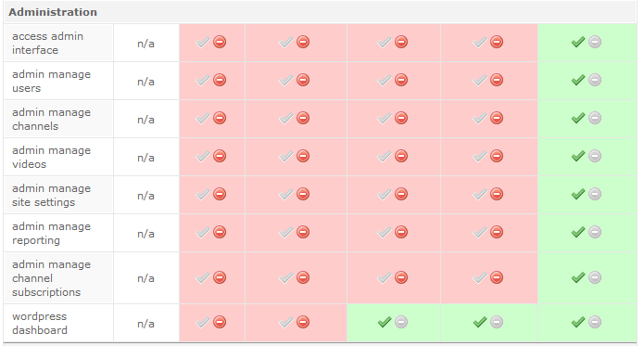Viewport: 644px width, 346px height.
Task: Click the n/a cell for admin manage reporting
Action: click(x=145, y=234)
